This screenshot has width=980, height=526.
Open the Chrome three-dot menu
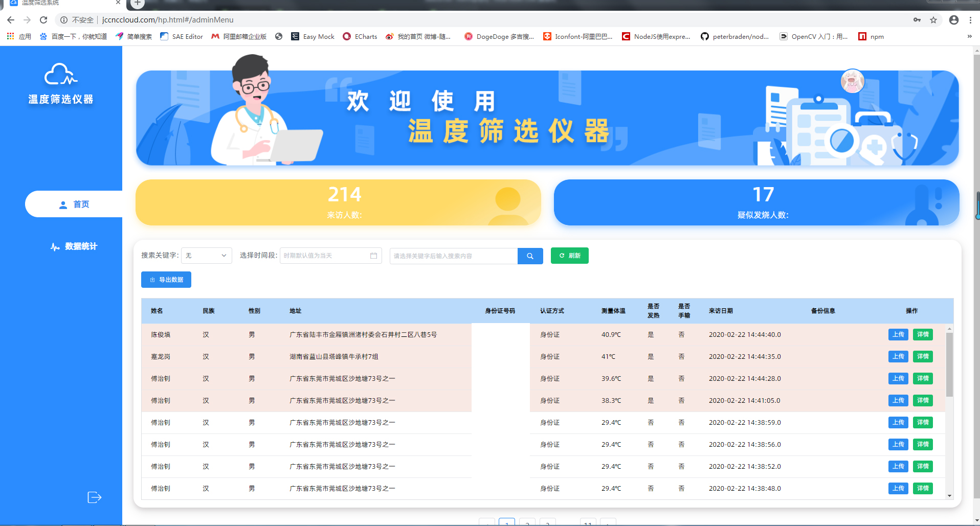(970, 20)
